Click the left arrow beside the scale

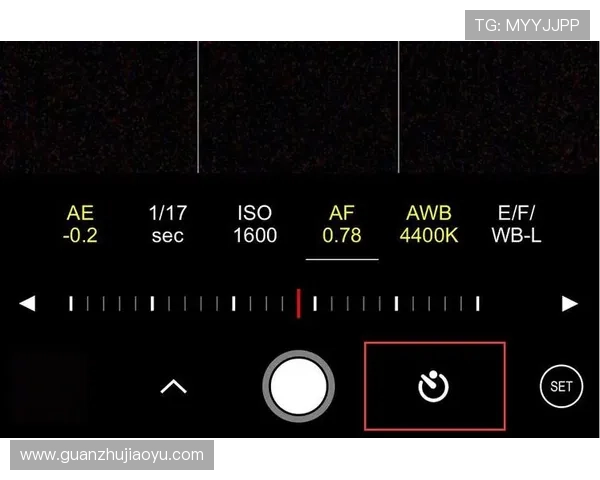click(x=28, y=304)
